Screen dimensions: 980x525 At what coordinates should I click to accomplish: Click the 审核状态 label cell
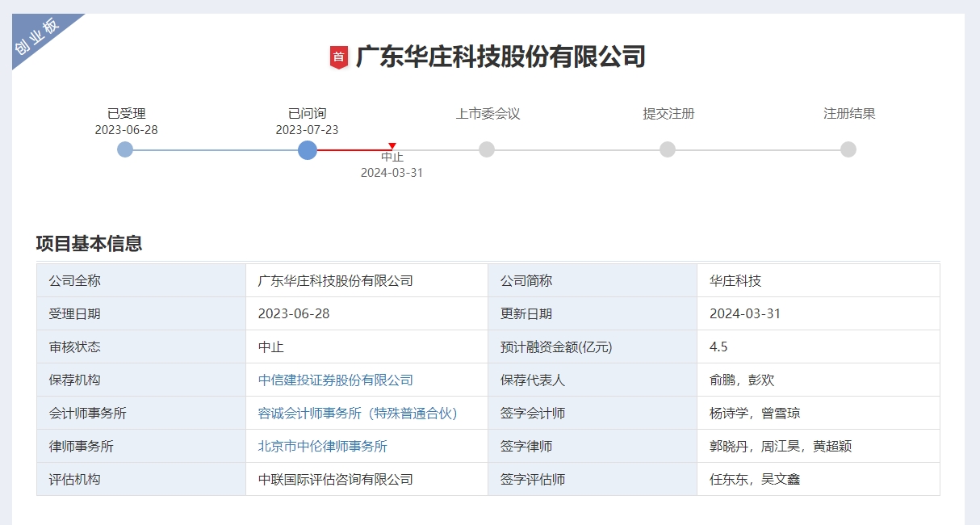tap(141, 346)
